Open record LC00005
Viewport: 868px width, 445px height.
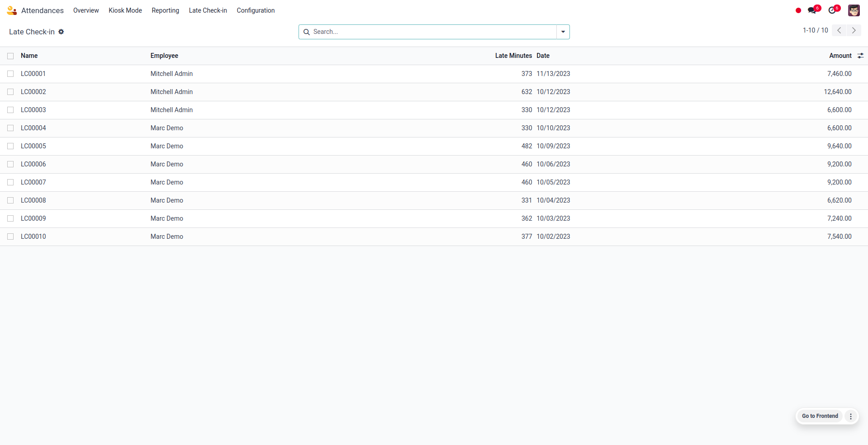coord(33,146)
